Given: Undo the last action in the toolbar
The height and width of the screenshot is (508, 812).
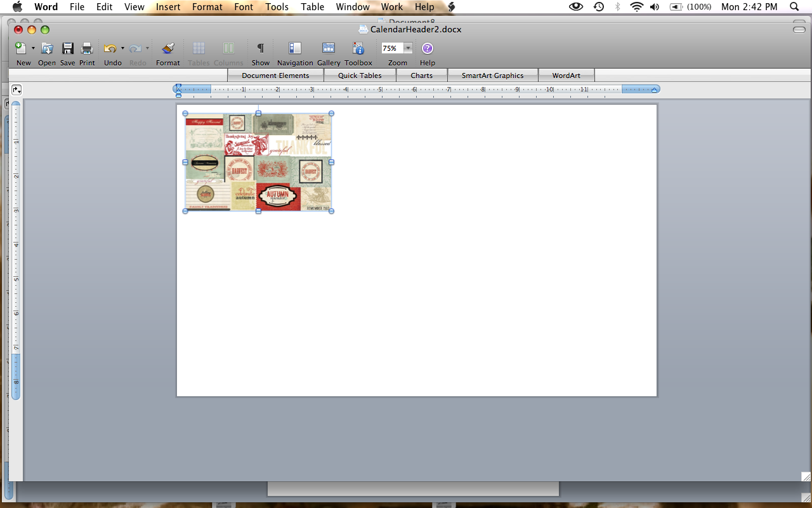Looking at the screenshot, I should [x=110, y=48].
